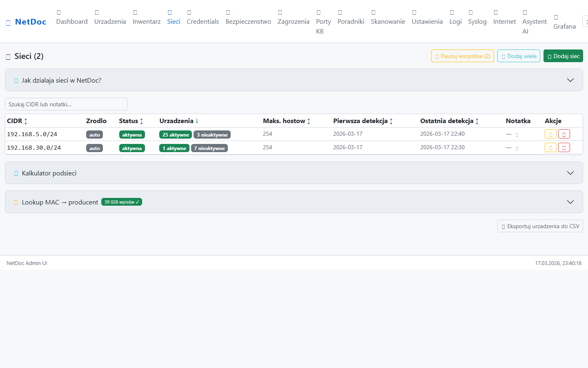Image resolution: width=588 pixels, height=368 pixels.
Task: Click the Szukaj CIDR lub notatki search field
Action: tap(66, 104)
